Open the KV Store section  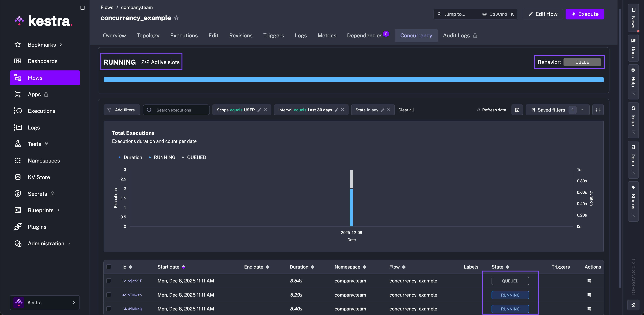[x=39, y=177]
